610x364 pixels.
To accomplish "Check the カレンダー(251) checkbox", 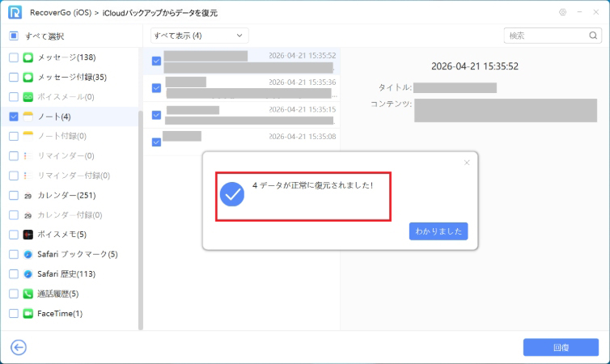I will point(14,195).
